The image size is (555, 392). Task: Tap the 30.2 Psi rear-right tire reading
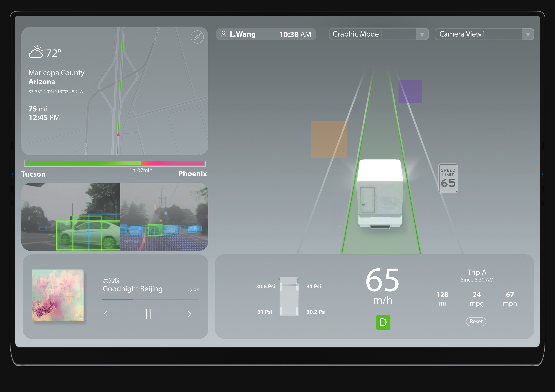316,312
